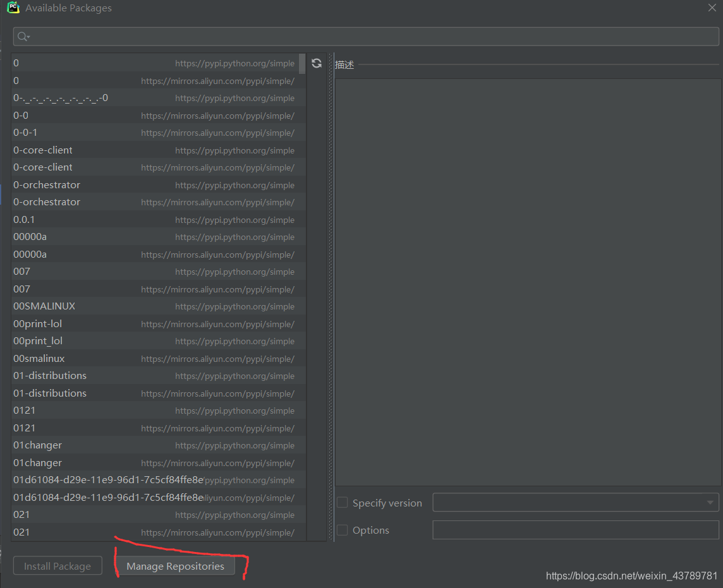Select package 00print_lol

(159, 341)
